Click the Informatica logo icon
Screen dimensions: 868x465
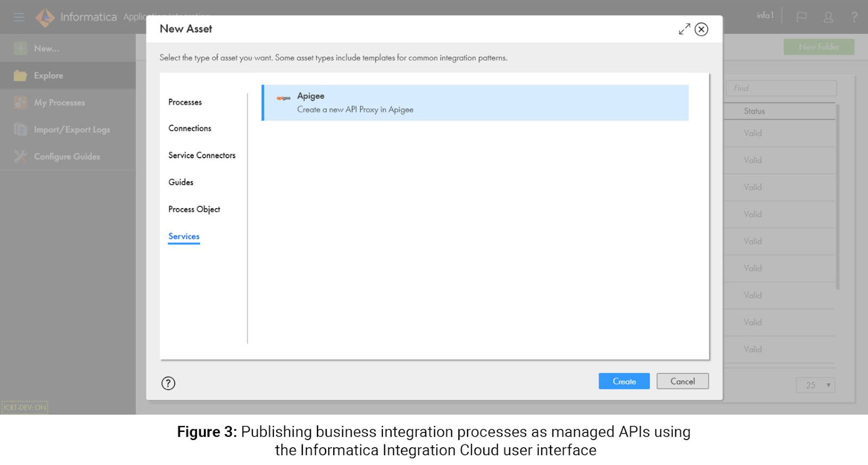click(45, 17)
